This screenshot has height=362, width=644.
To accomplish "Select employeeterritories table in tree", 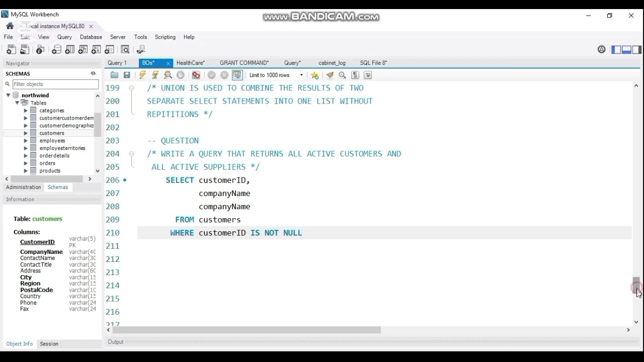I will point(62,148).
